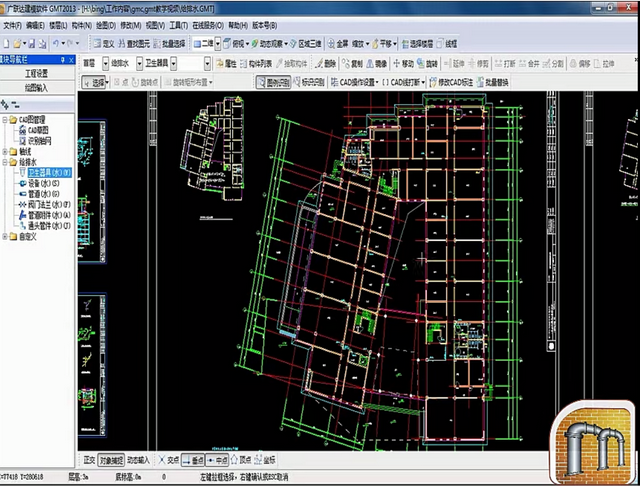
Task: Click the Undo arrow icon
Action: [56, 43]
